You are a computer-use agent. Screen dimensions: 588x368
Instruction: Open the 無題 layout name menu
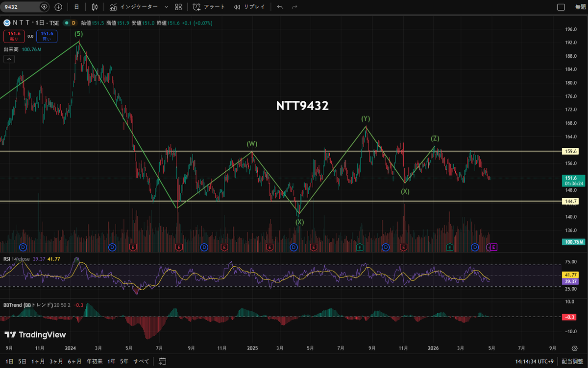pyautogui.click(x=580, y=7)
